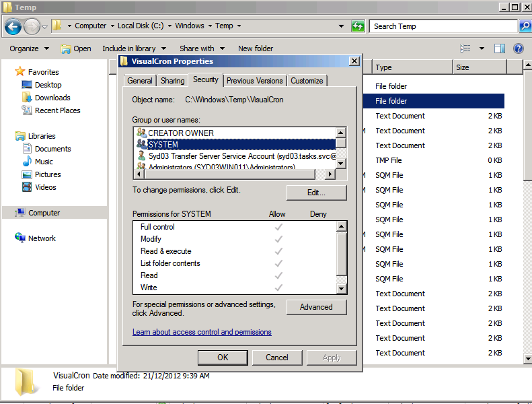Select Network in navigation pane
Image resolution: width=532 pixels, height=404 pixels.
[41, 238]
